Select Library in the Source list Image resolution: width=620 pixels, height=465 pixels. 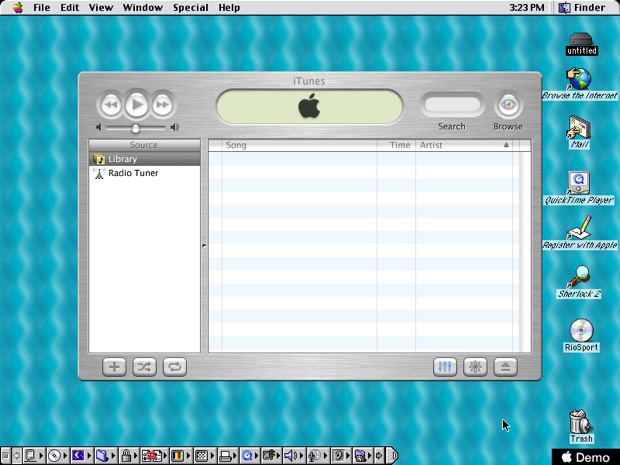tap(145, 159)
